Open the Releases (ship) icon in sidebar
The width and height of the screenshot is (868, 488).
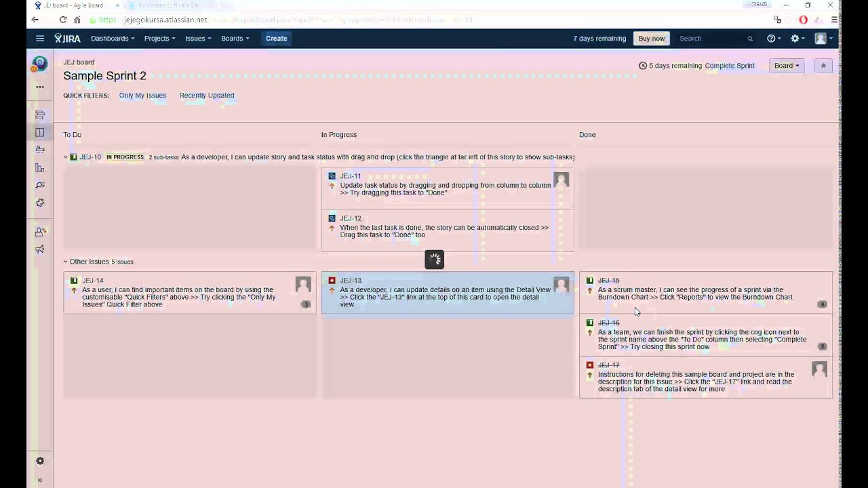[x=40, y=150]
